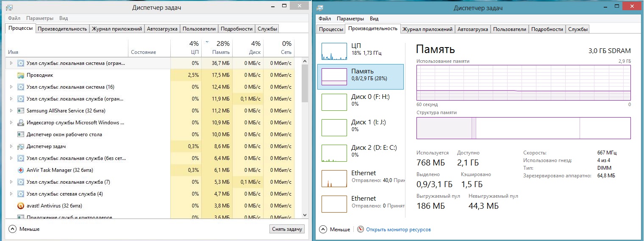Click the resource monitor icon beside Открыть монитор ресурсов

[361, 229]
